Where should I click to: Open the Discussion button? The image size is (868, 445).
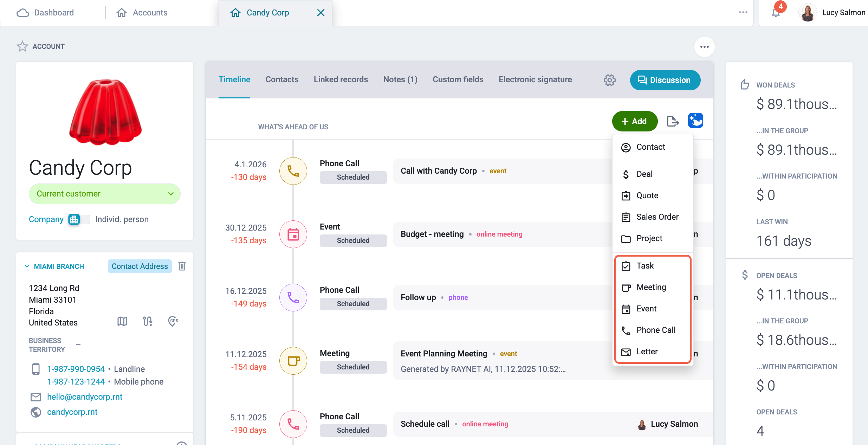click(x=665, y=80)
